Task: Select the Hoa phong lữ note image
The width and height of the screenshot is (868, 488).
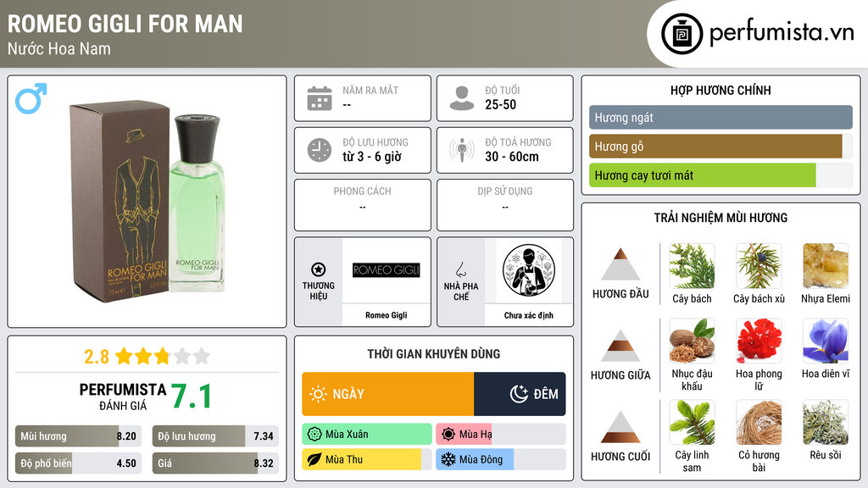Action: click(x=759, y=341)
